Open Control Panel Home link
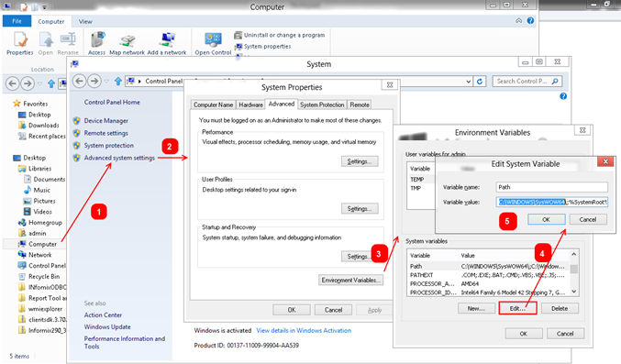Screen dimensions: 621x364 coord(112,102)
